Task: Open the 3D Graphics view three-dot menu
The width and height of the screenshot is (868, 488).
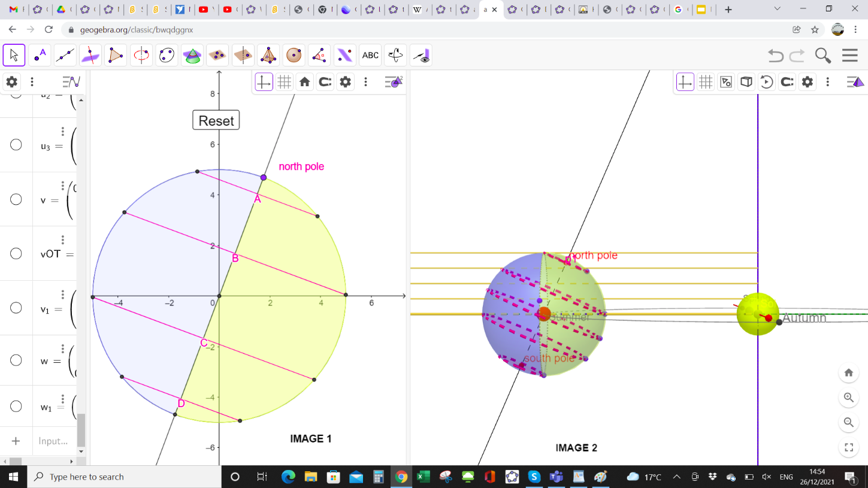Action: point(828,82)
